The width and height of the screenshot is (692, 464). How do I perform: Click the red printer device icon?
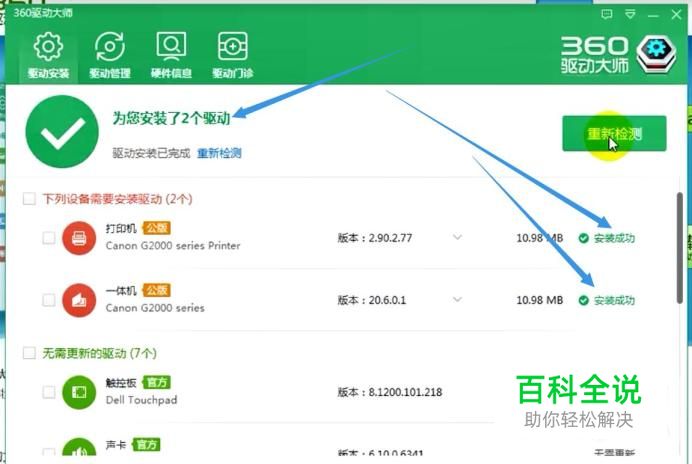(x=79, y=238)
